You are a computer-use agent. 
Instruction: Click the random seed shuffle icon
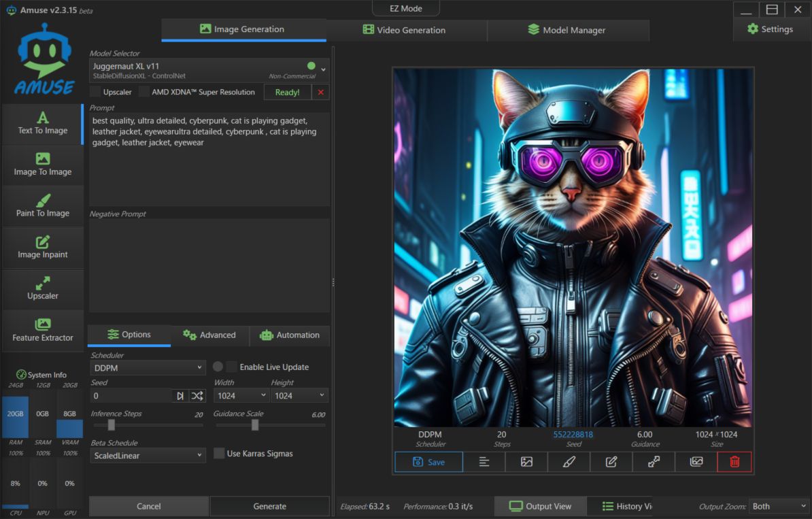click(197, 396)
